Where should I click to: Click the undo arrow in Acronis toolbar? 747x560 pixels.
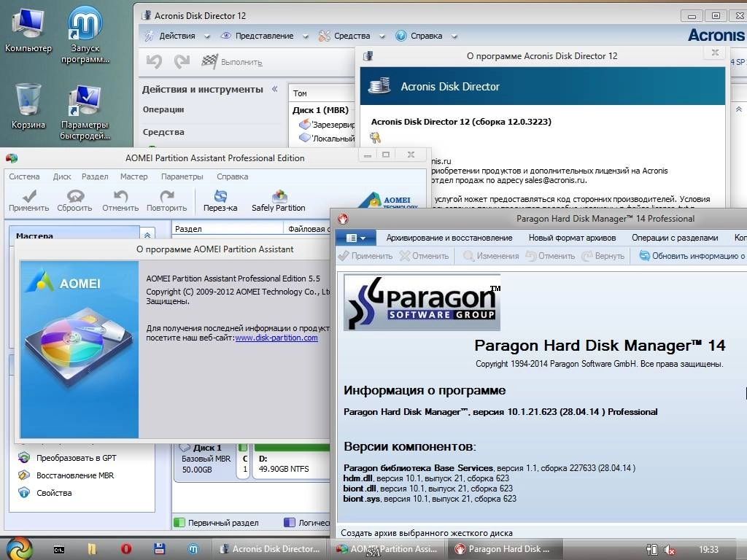(x=154, y=61)
